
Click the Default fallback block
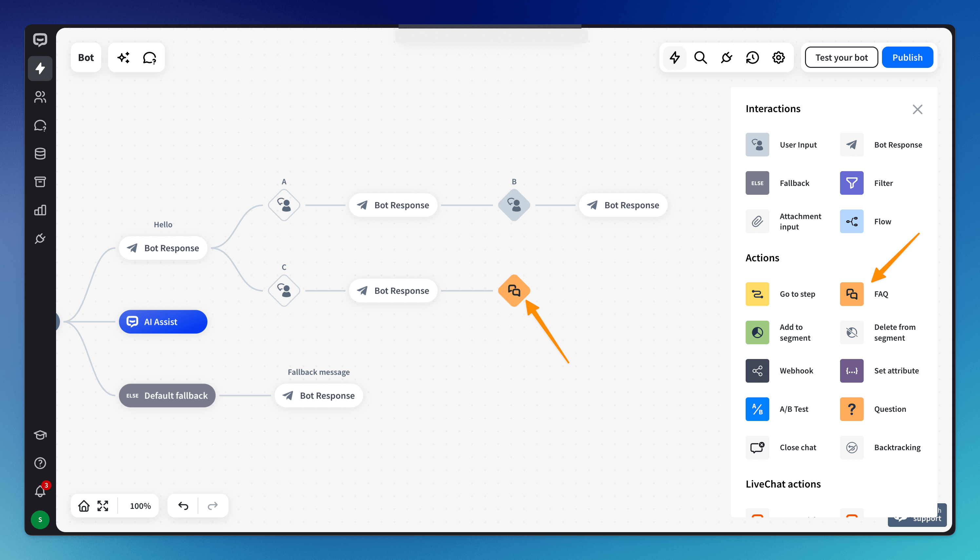[x=167, y=395]
